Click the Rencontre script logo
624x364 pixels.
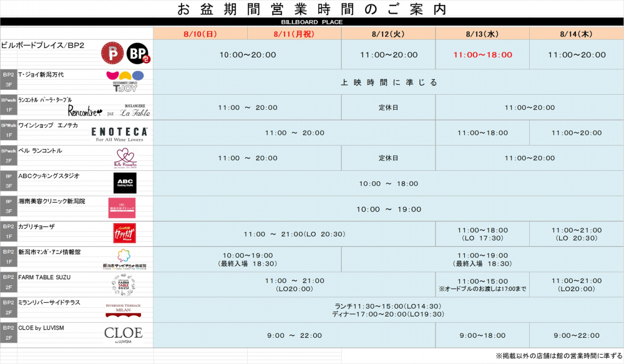click(x=85, y=110)
